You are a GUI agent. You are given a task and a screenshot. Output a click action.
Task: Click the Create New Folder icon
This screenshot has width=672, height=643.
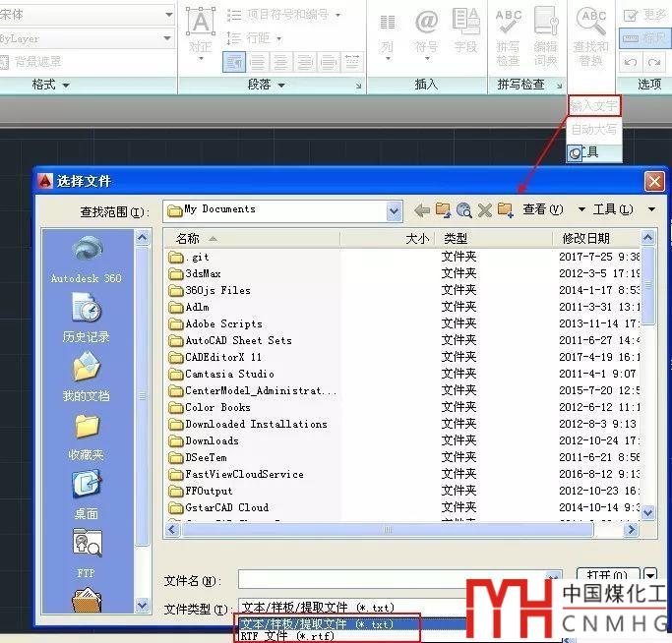(506, 210)
